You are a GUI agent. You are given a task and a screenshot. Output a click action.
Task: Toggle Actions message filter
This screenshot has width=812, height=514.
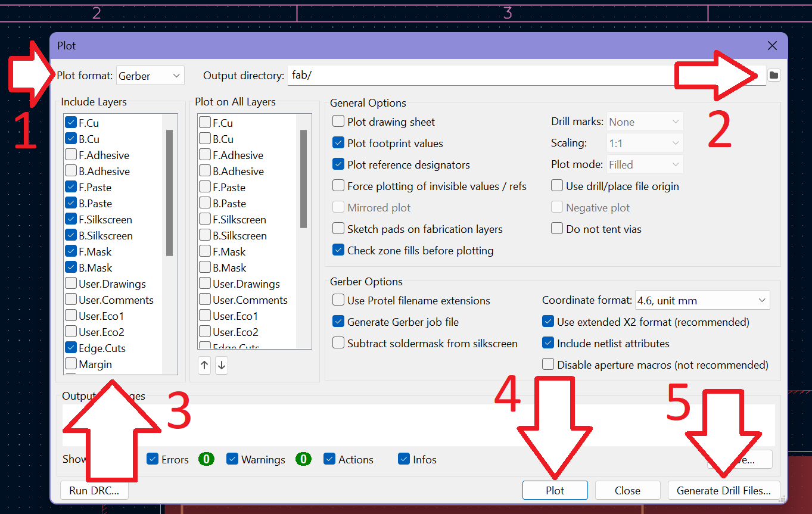pos(329,459)
